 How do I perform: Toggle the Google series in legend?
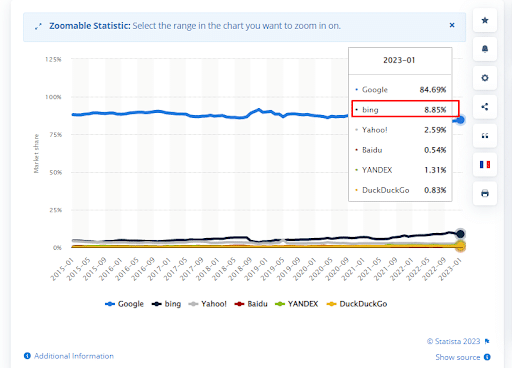[124, 304]
